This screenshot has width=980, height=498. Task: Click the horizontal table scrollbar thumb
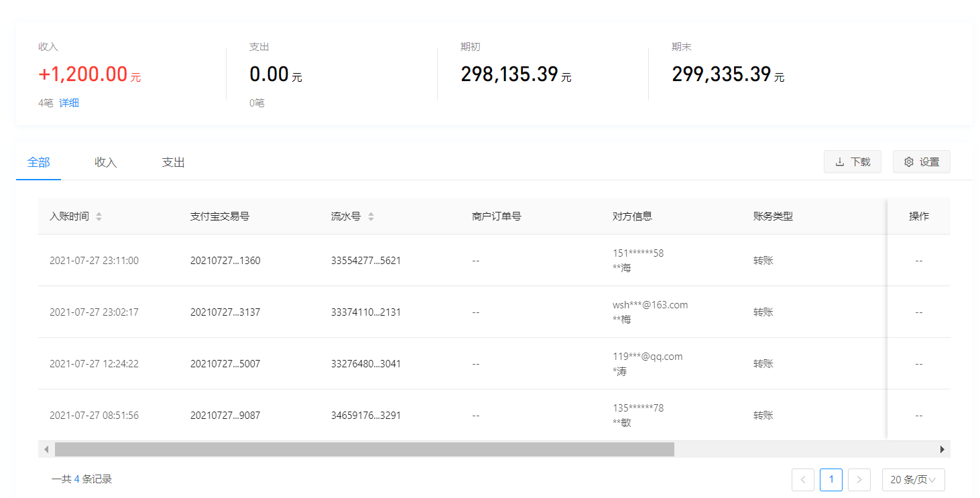[x=364, y=449]
